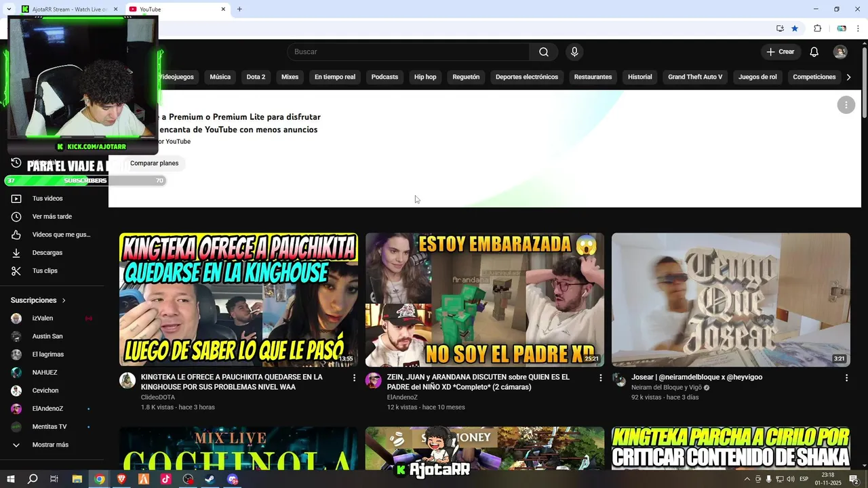The width and height of the screenshot is (868, 488).
Task: Select the Hip hop category chip
Action: (x=425, y=77)
